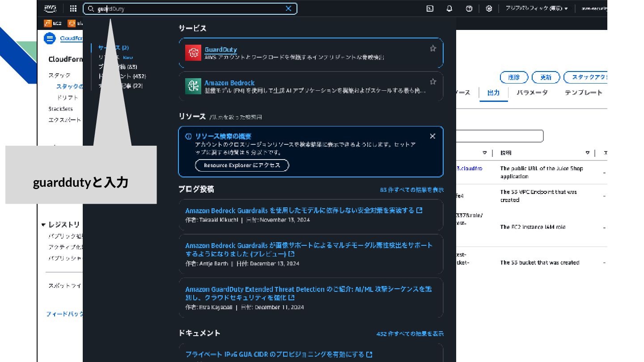Open GuardDuty Extended Threat Detection blog post

coord(309,293)
